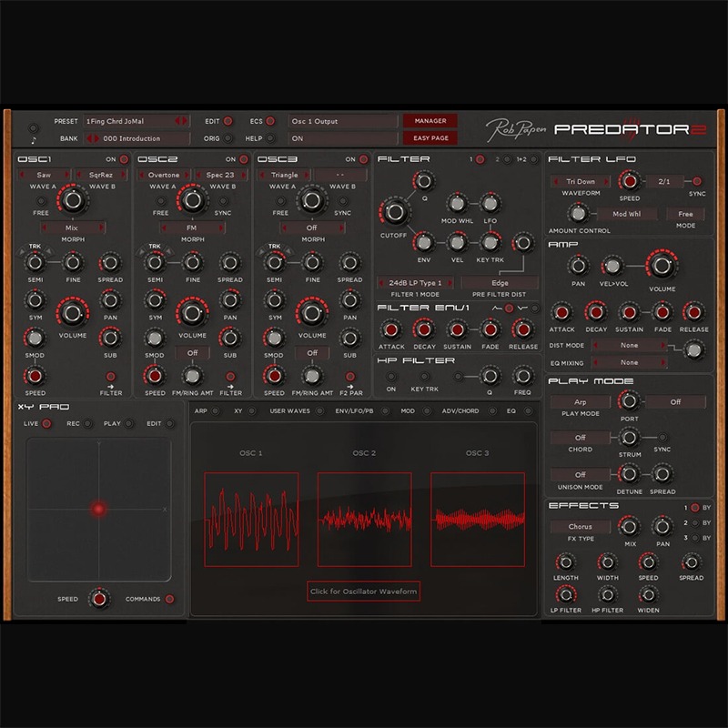This screenshot has width=728, height=728.
Task: Click the Effects MIX knob
Action: pyautogui.click(x=629, y=527)
